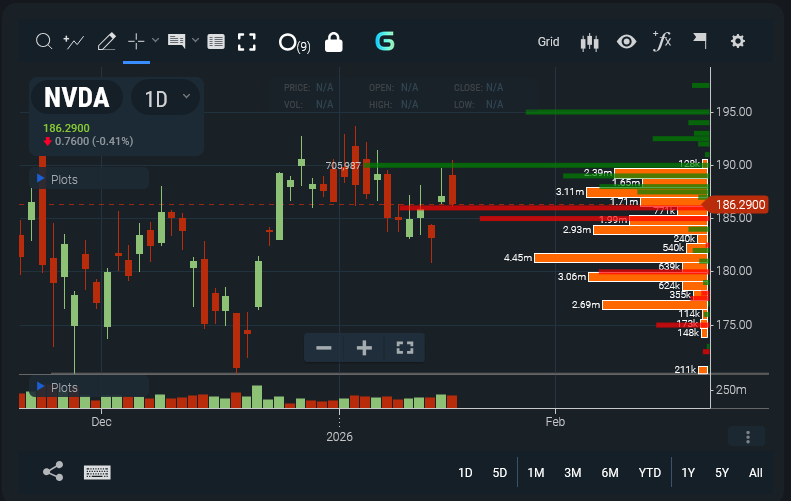Select the YTD range
Viewport: 791px width, 501px height.
[x=650, y=473]
